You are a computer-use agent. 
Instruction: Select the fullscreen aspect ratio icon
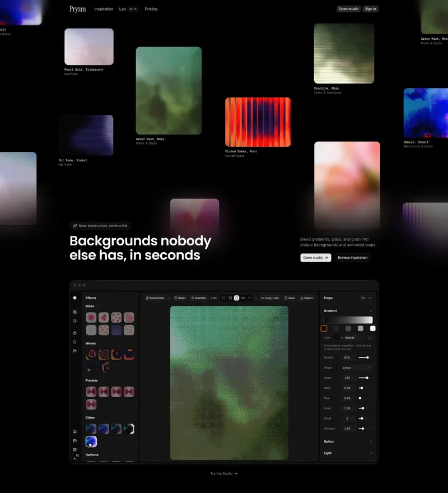pyautogui.click(x=223, y=298)
